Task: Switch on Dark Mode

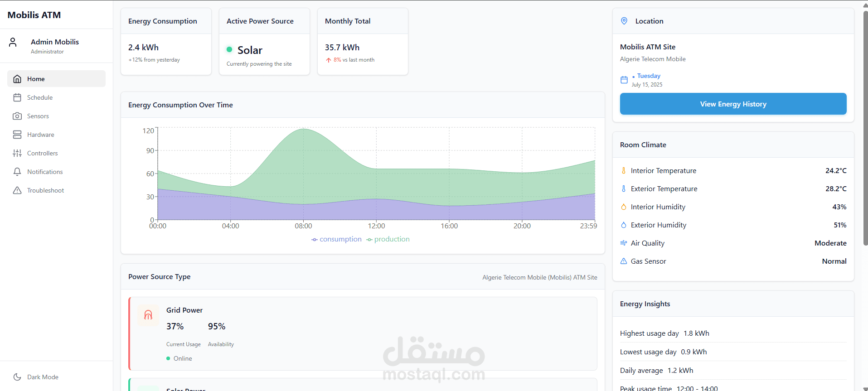Action: 56,377
